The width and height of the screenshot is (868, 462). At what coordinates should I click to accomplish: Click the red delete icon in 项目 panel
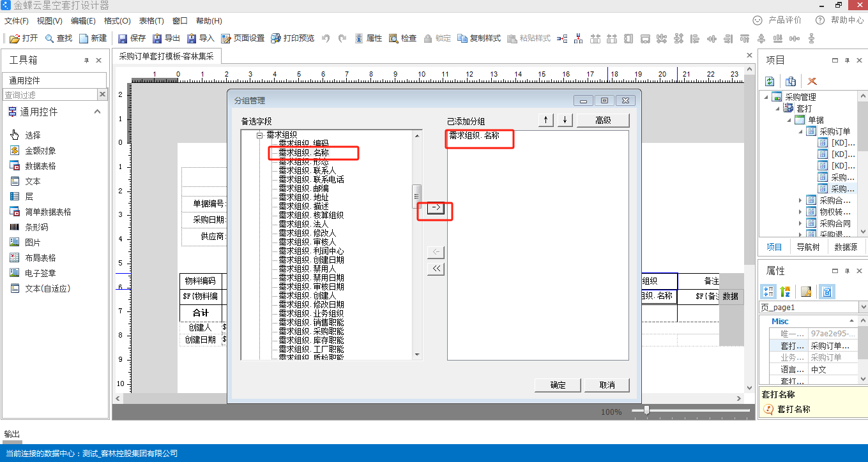click(x=812, y=81)
